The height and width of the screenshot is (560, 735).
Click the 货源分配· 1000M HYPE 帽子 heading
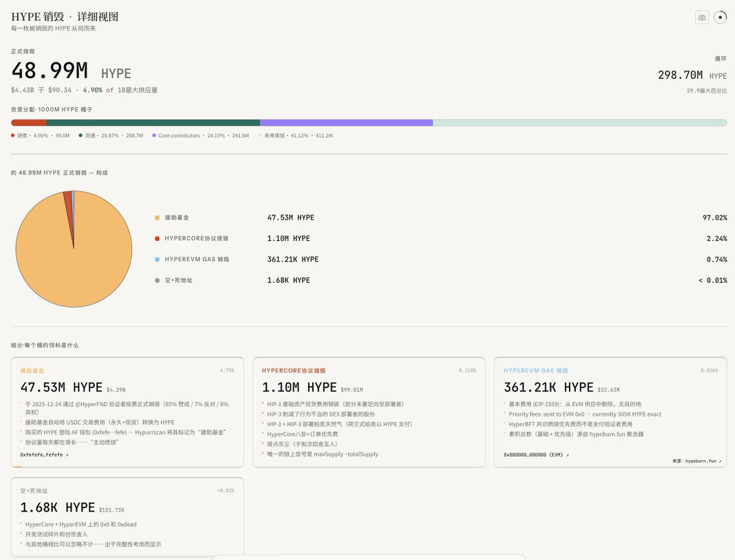[51, 109]
